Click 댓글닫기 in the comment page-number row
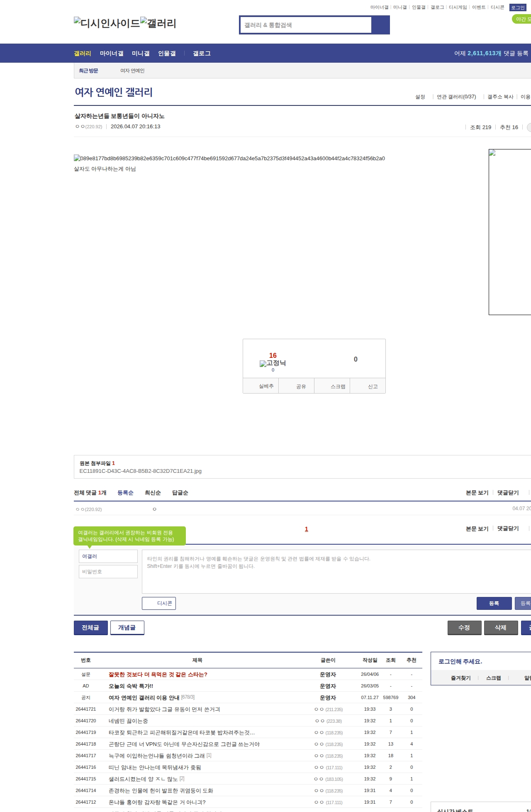Viewport: 531px width, 812px height. 508,529
